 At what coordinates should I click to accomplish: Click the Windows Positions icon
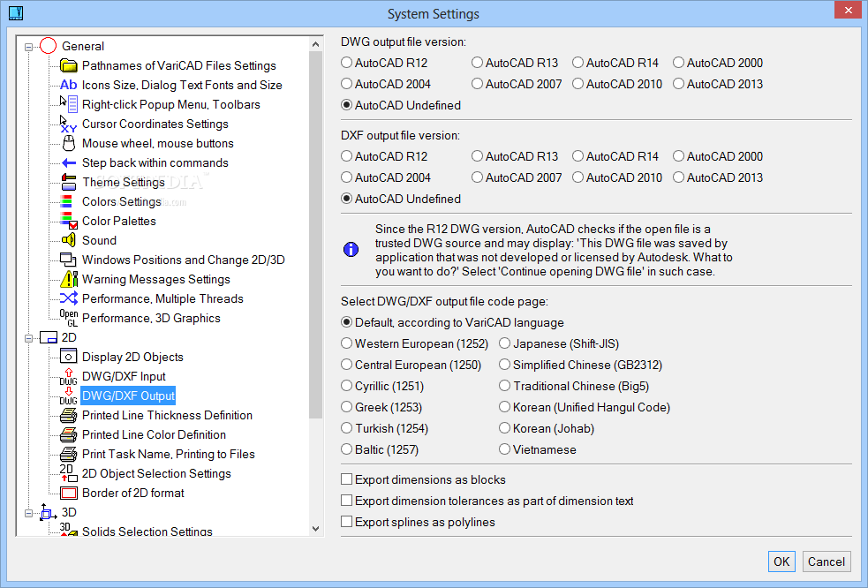pos(69,260)
